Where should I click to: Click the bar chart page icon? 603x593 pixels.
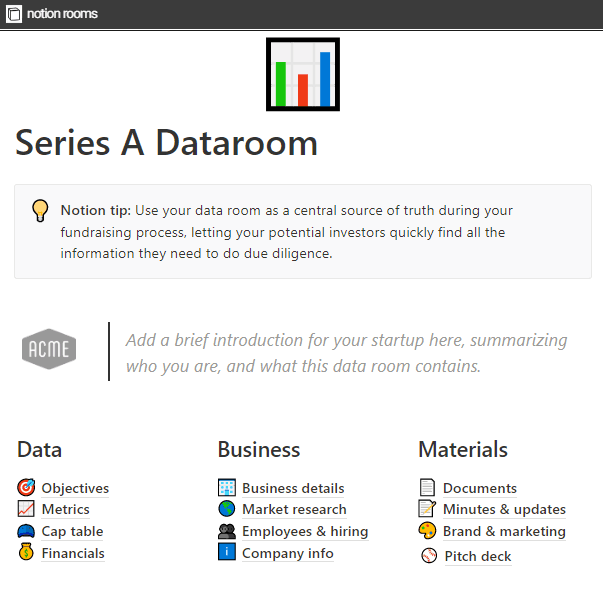pos(303,74)
